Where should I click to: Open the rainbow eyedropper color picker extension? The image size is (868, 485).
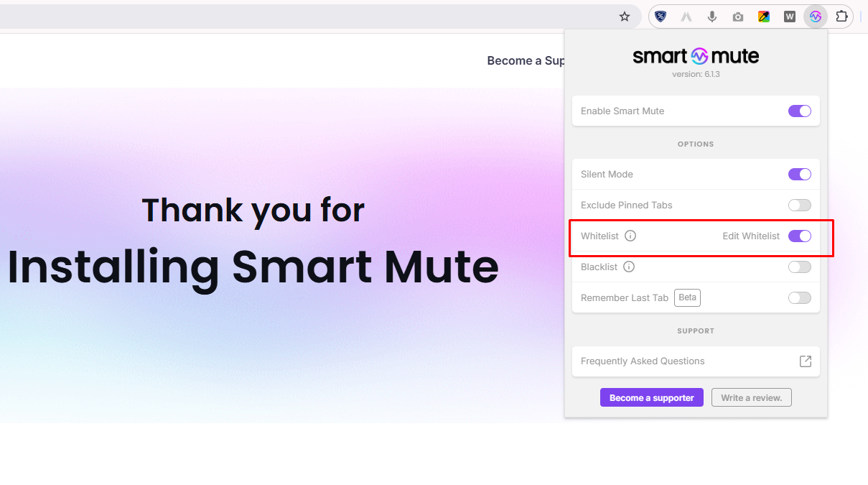764,17
